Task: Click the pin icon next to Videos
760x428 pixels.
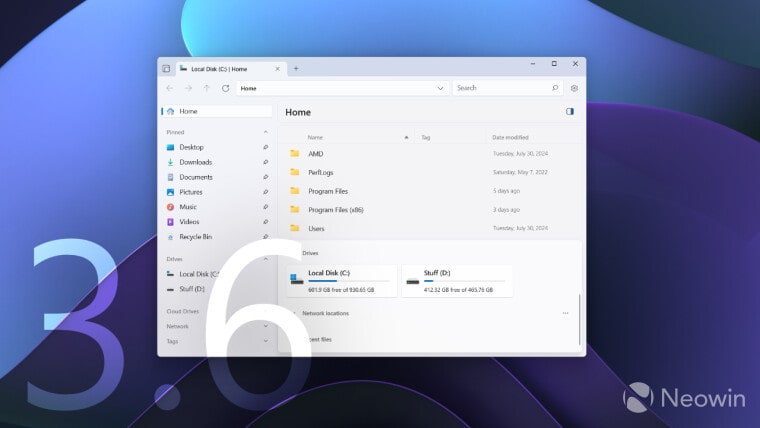Action: tap(266, 222)
